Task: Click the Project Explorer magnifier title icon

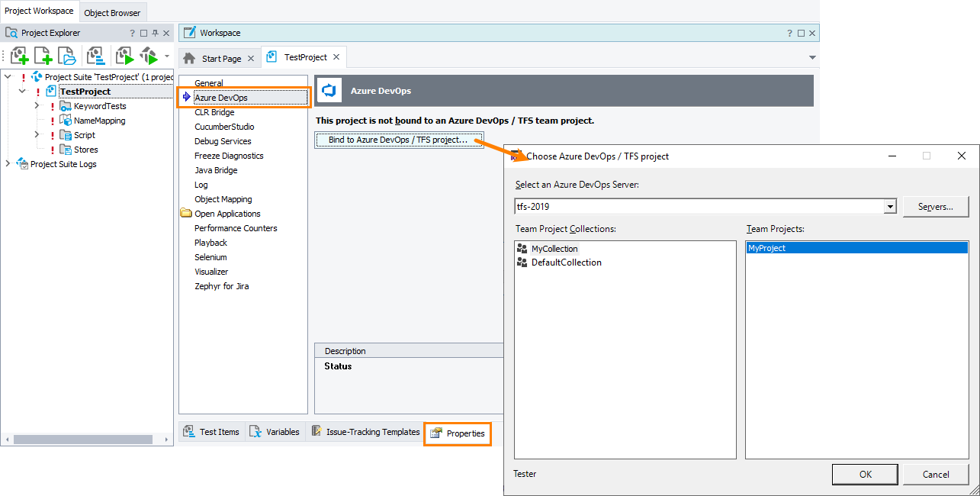Action: tap(11, 33)
